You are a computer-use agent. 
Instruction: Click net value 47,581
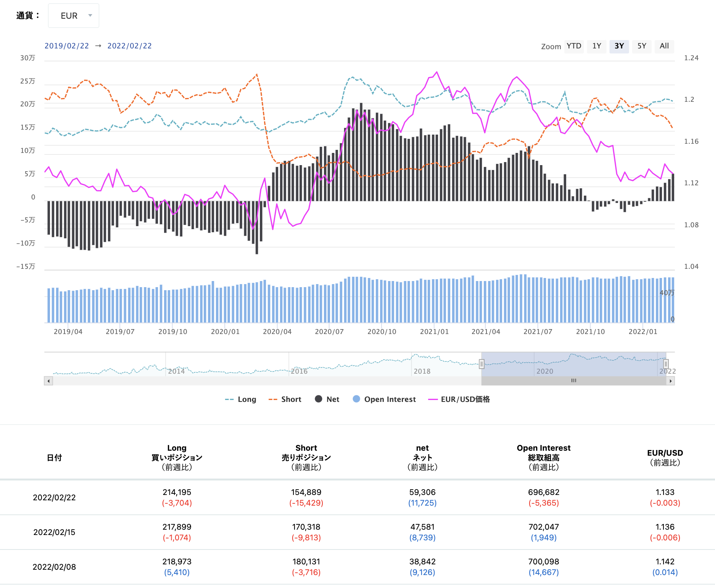[x=422, y=527]
